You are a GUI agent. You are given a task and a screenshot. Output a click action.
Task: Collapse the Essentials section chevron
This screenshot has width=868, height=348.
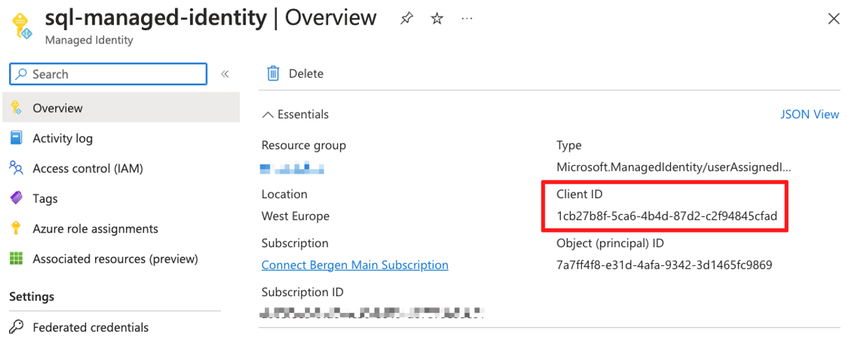pyautogui.click(x=268, y=114)
